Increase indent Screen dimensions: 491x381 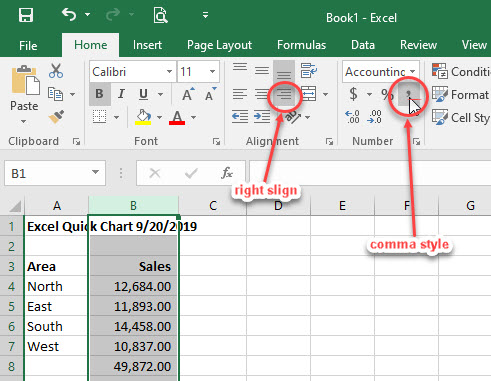tap(262, 117)
